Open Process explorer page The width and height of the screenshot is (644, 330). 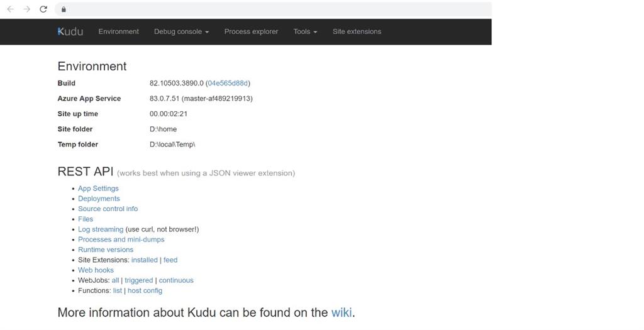click(251, 31)
